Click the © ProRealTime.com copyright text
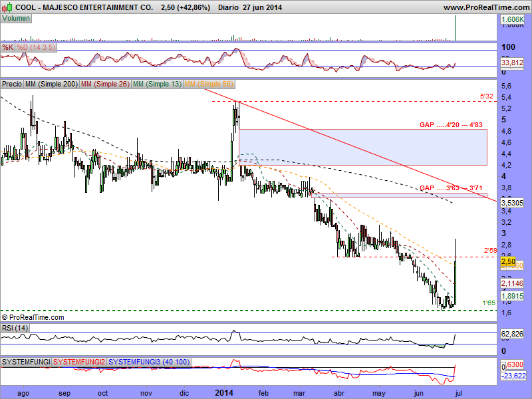Viewport: 532px width, 399px height. (33, 318)
